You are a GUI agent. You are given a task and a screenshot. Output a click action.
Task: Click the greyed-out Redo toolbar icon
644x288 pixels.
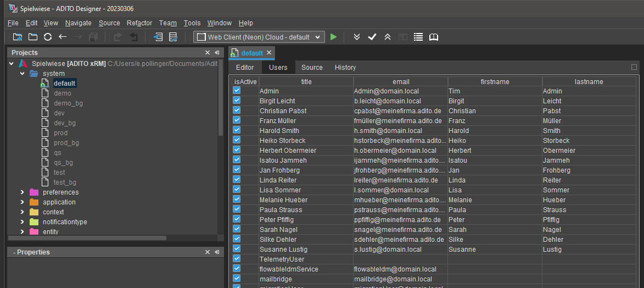pyautogui.click(x=118, y=37)
